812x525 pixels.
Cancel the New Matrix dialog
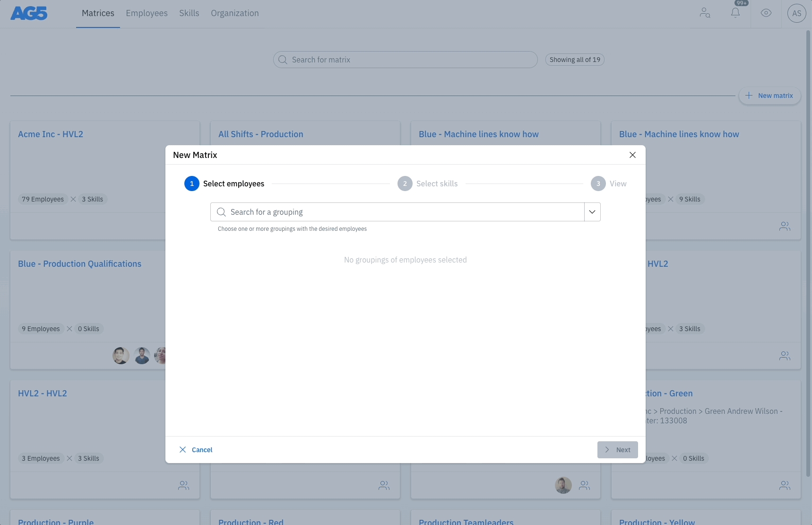196,450
